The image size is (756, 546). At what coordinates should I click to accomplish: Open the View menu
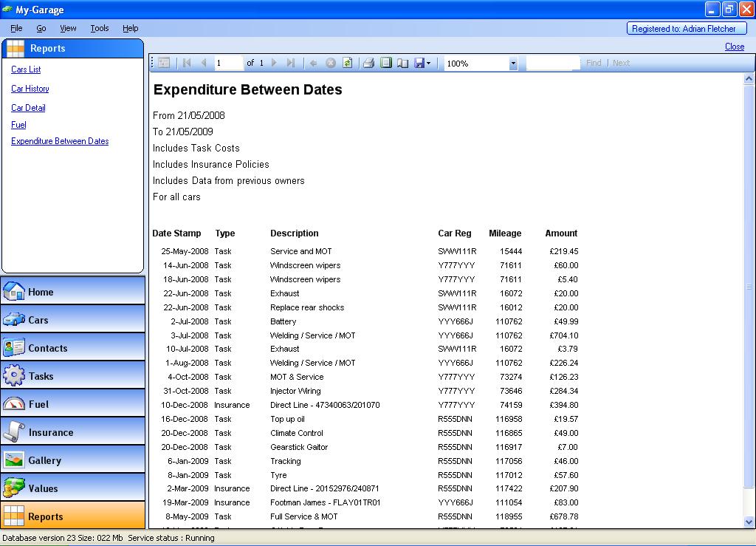pos(68,28)
